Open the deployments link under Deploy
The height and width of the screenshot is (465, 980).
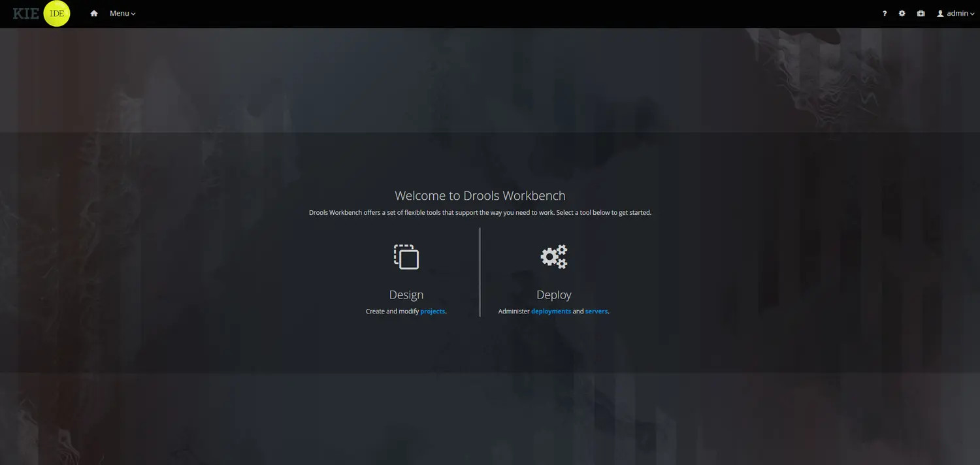tap(551, 312)
